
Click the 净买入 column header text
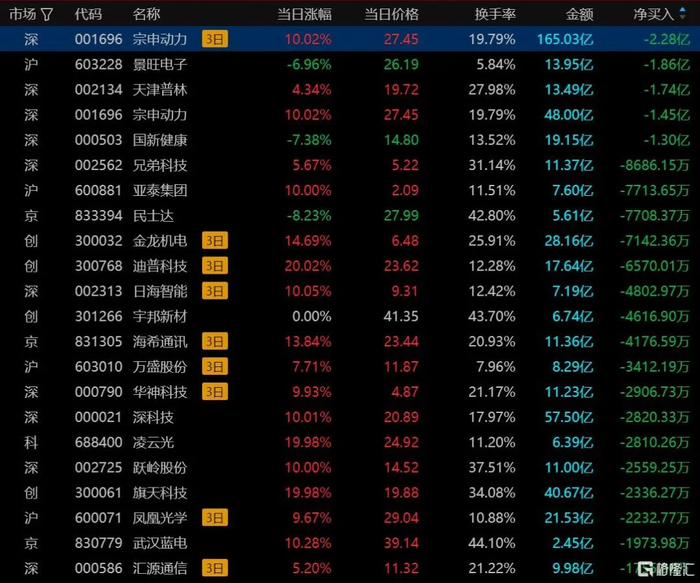[653, 14]
